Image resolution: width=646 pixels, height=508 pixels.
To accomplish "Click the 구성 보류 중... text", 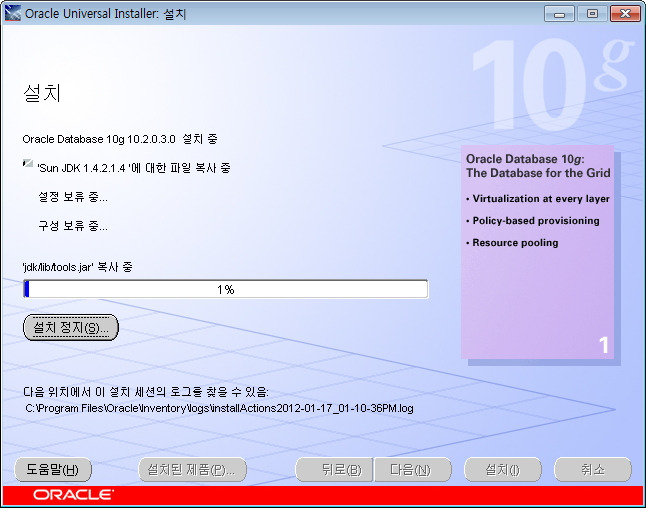I will tap(73, 226).
